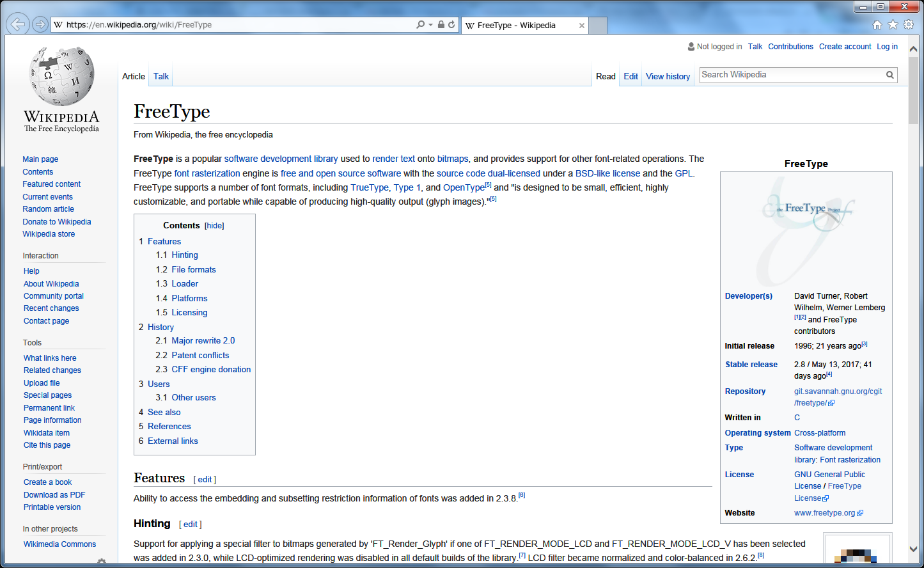Open reference [6] after version 2.3.8
924x568 pixels.
(522, 496)
